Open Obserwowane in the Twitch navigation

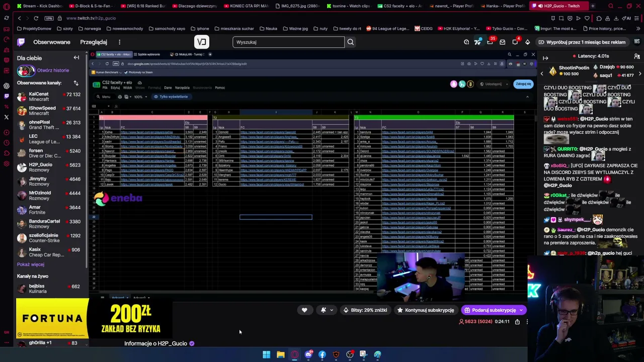[x=52, y=42]
